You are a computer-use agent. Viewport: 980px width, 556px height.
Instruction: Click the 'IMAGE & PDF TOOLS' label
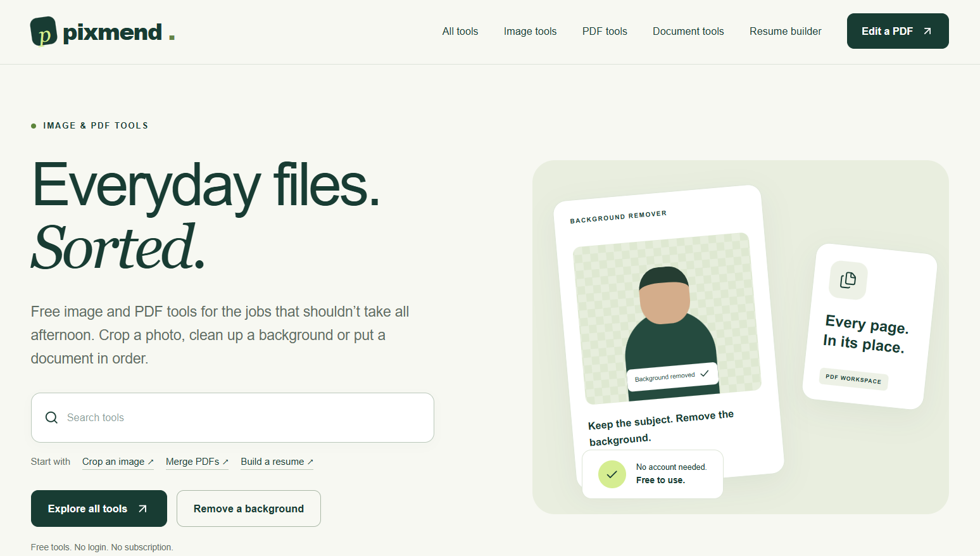pos(96,125)
